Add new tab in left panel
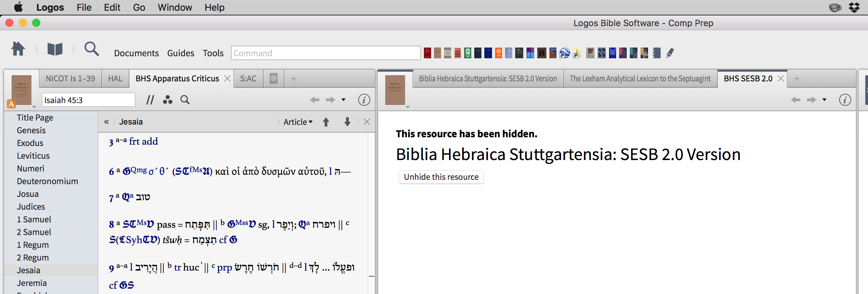 (x=293, y=79)
